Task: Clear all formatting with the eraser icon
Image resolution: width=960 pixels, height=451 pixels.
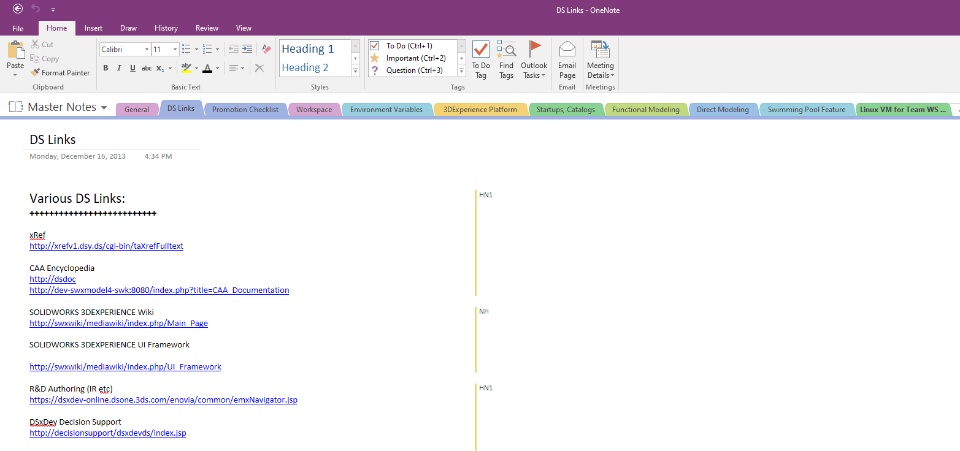Action: tap(266, 50)
